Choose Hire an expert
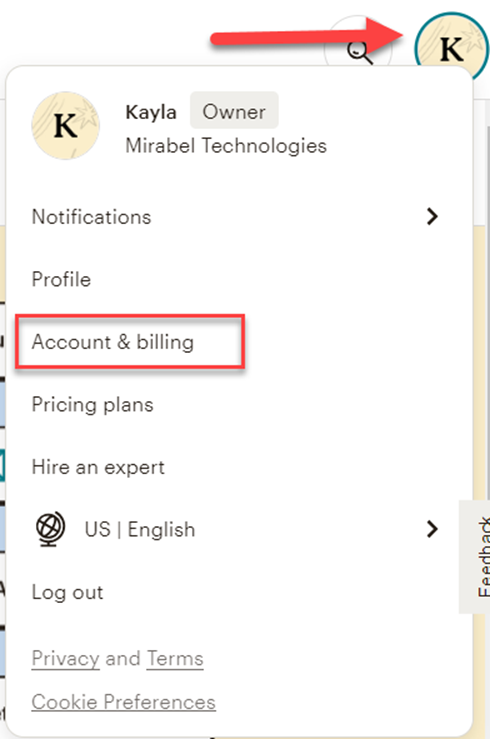Image resolution: width=490 pixels, height=739 pixels. tap(98, 468)
